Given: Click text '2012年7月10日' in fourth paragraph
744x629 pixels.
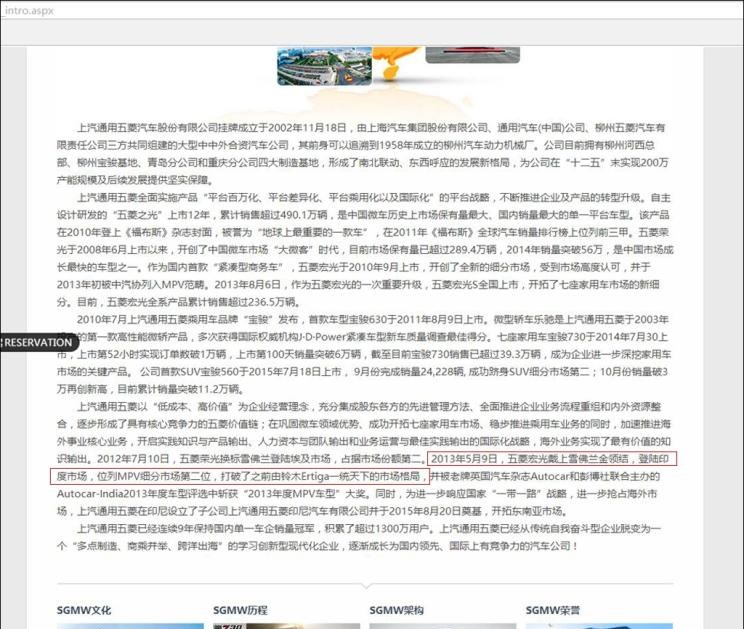Looking at the screenshot, I should coord(133,459).
